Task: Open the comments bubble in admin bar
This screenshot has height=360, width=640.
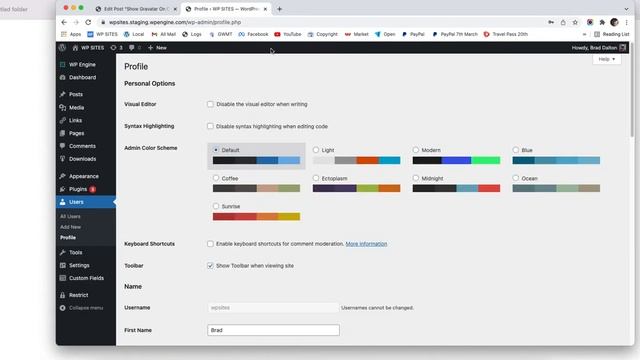Action: (135, 48)
